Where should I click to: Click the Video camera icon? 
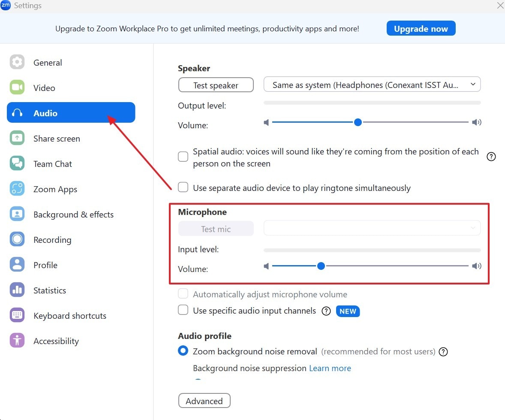click(x=17, y=88)
